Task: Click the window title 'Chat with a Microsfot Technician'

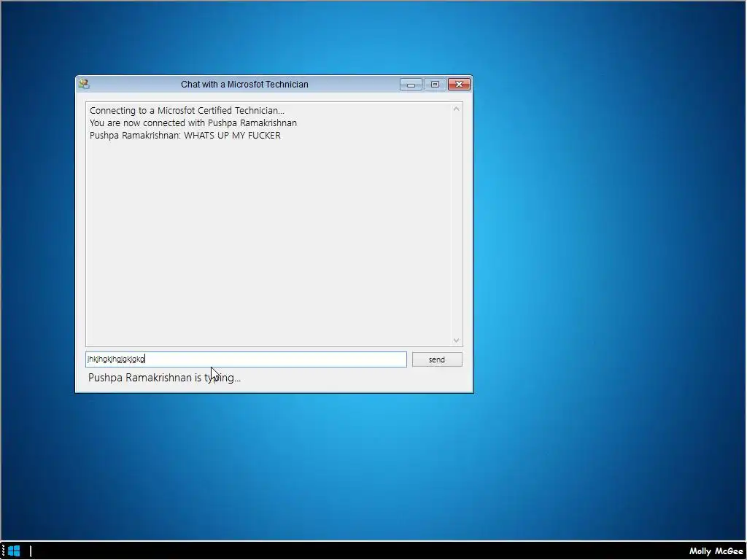Action: (244, 85)
